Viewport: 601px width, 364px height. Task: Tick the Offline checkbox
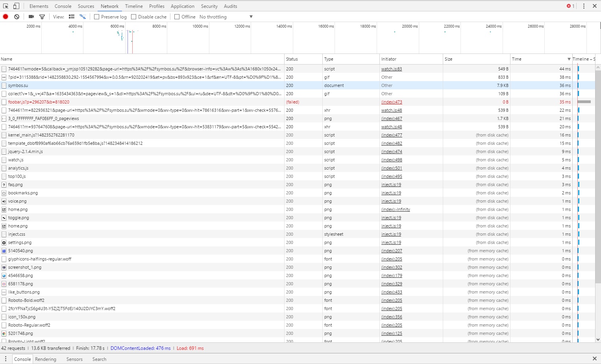pyautogui.click(x=177, y=17)
